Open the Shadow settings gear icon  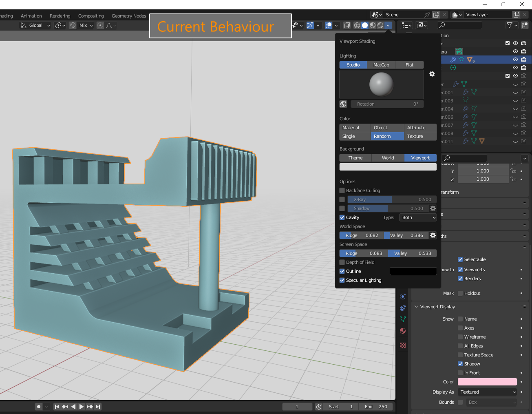coord(433,208)
